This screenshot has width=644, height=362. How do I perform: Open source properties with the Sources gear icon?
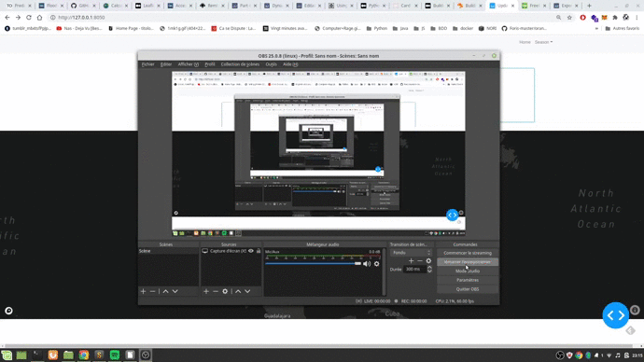click(x=225, y=291)
